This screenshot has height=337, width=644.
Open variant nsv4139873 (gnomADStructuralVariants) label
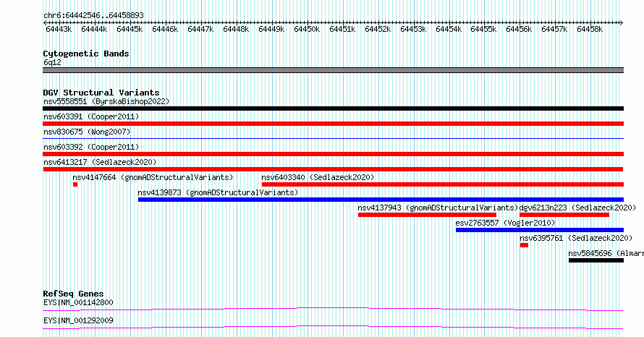[x=218, y=192]
